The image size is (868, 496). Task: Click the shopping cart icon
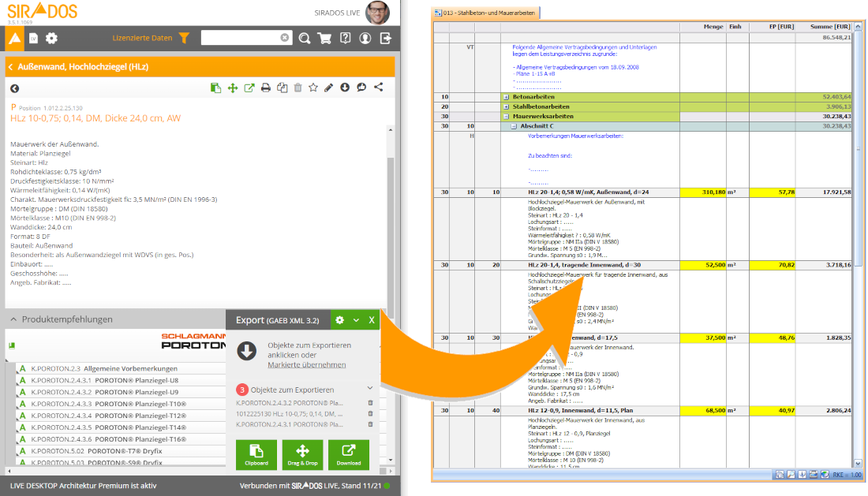click(324, 38)
